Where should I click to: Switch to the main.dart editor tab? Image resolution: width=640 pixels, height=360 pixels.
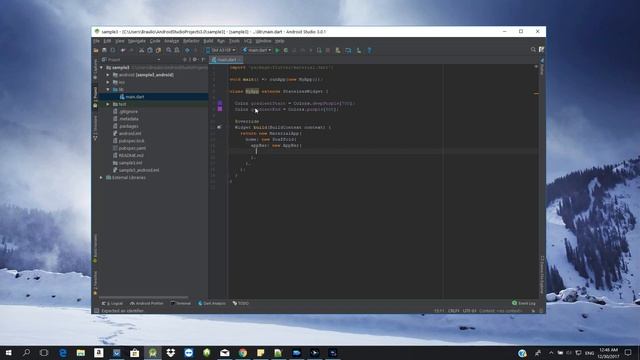coord(226,60)
